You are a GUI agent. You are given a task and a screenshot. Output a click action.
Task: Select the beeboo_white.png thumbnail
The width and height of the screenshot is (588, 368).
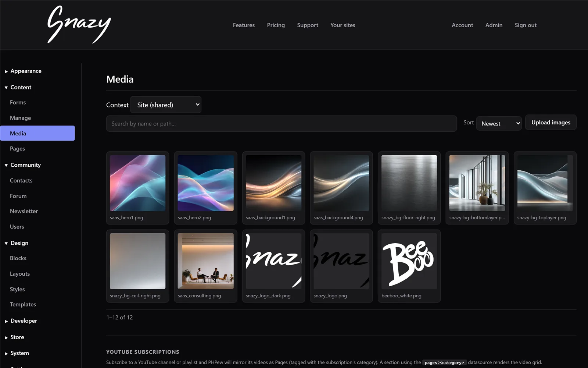tap(409, 261)
